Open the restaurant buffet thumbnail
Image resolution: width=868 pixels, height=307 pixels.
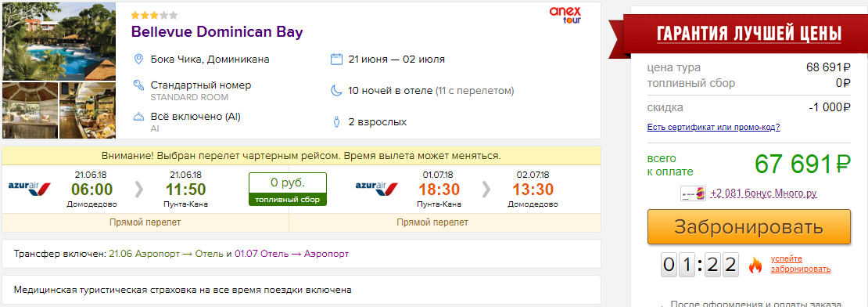click(x=88, y=110)
